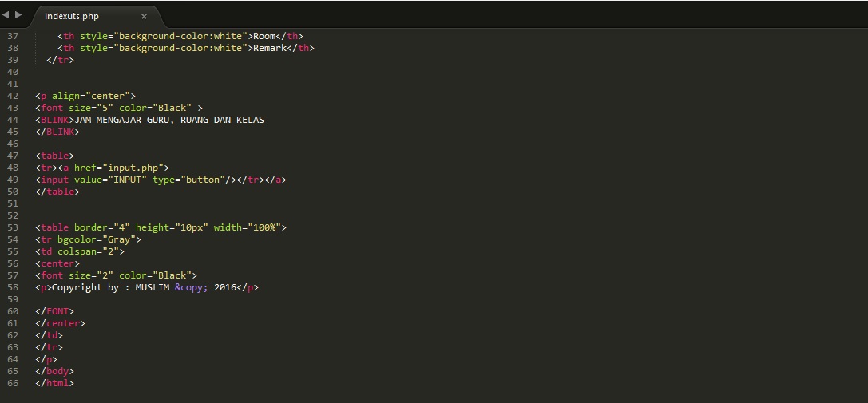The image size is (868, 403).
Task: Click the width="100%" attribute
Action: tap(247, 227)
